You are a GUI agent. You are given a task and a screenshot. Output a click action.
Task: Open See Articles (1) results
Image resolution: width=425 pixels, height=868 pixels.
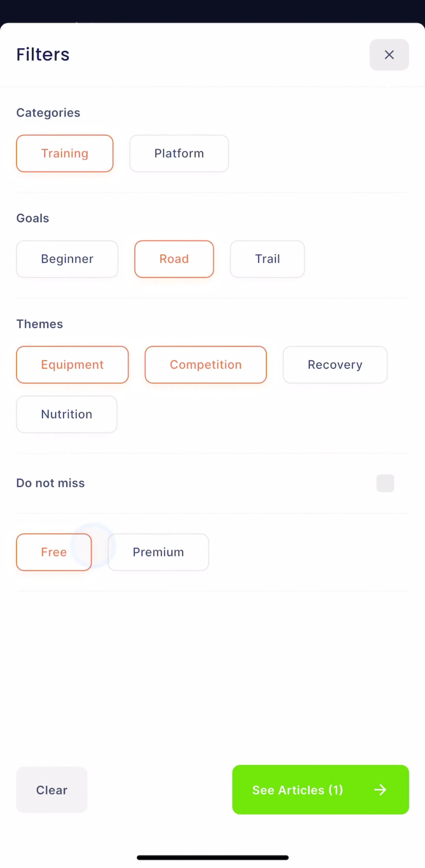point(321,790)
